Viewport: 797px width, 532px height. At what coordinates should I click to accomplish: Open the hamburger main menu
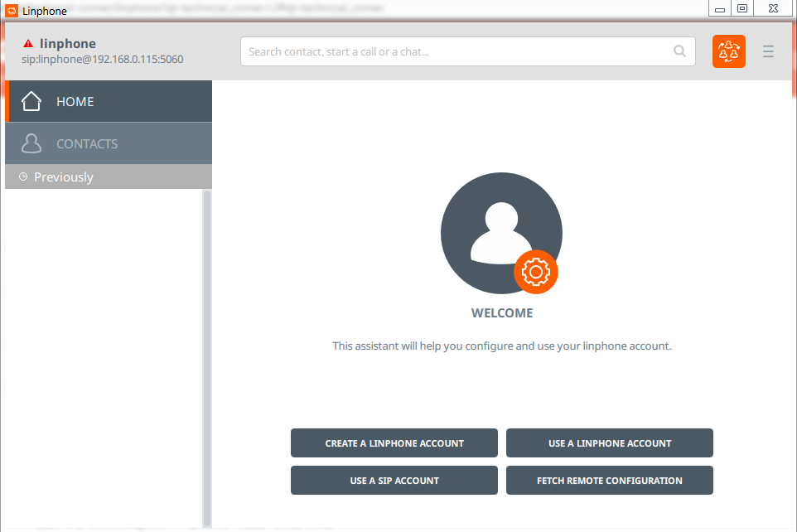(768, 51)
